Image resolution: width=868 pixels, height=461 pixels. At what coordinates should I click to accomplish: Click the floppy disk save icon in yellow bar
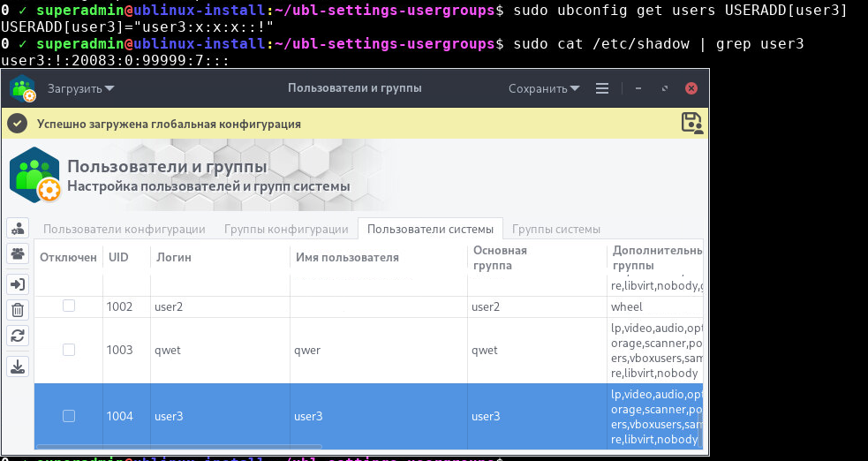coord(692,123)
